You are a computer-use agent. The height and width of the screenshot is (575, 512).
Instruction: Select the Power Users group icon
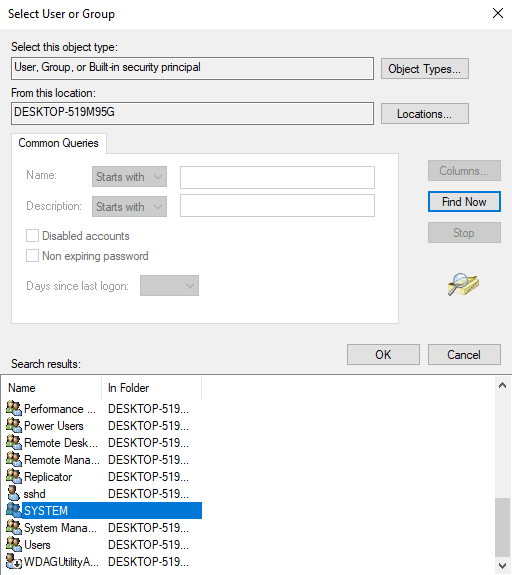(x=14, y=425)
